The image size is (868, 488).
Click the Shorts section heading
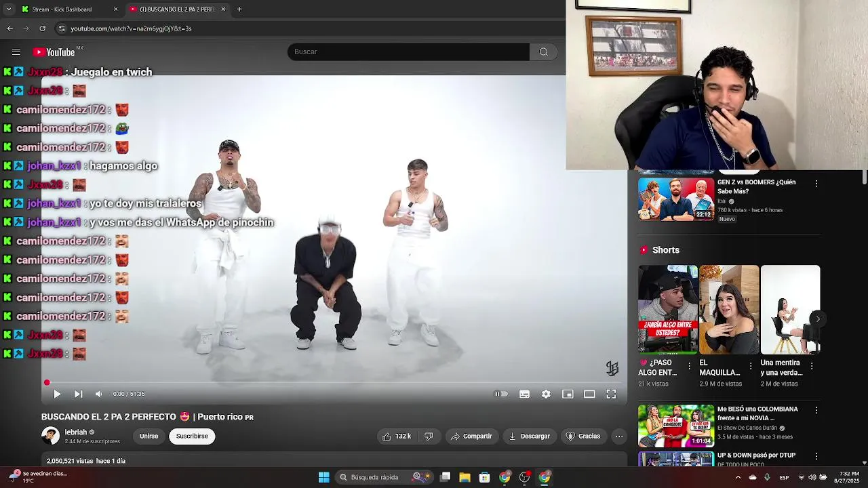pos(665,250)
